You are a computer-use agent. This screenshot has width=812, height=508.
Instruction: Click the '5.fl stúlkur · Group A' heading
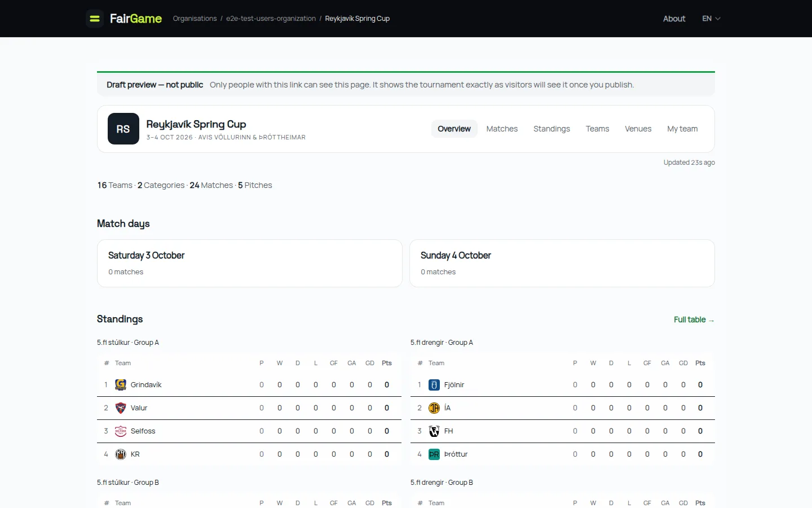(x=128, y=343)
